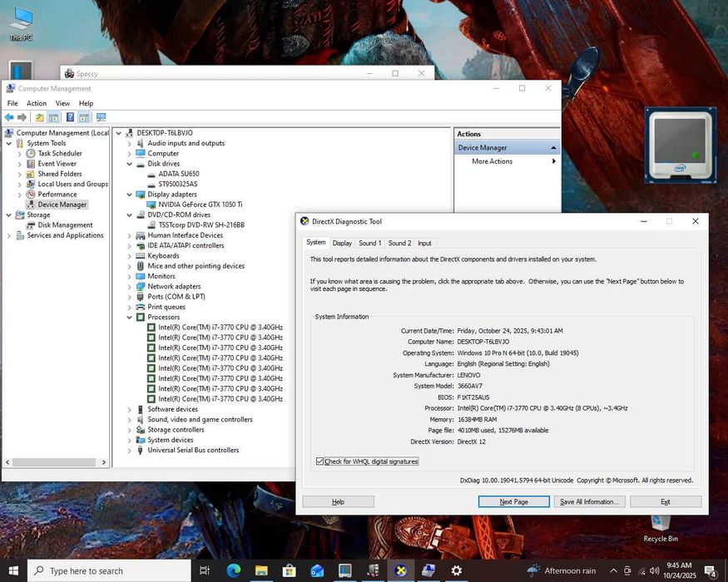Open Disk Management in the left tree
This screenshot has height=582, width=728.
65,225
